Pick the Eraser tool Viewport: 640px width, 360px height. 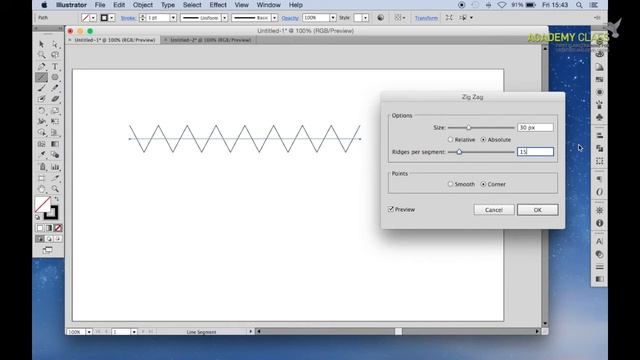[55, 99]
